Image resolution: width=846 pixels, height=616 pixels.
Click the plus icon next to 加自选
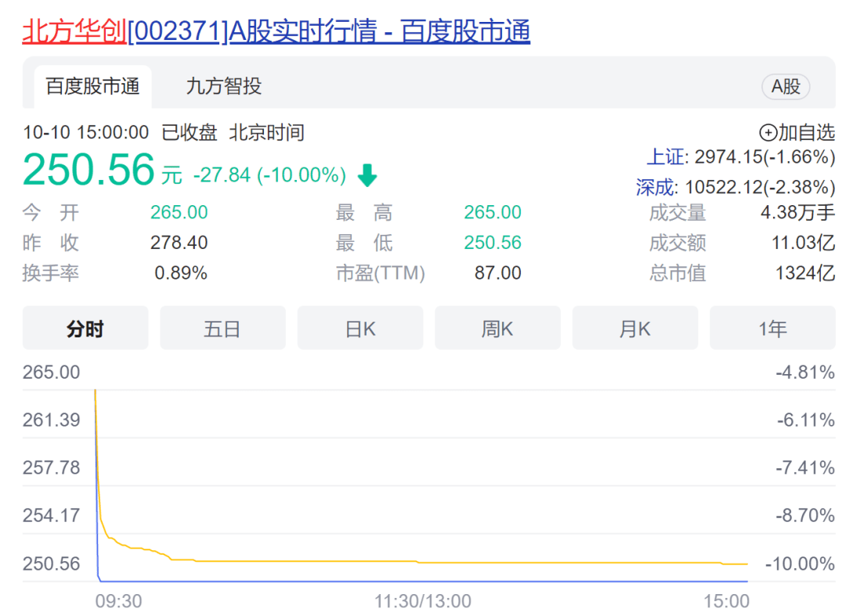tap(768, 132)
